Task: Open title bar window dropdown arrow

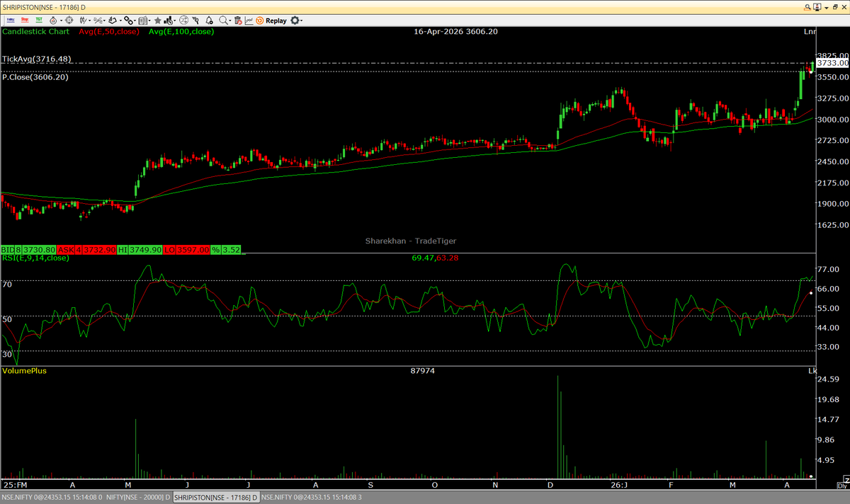Action: [827, 8]
